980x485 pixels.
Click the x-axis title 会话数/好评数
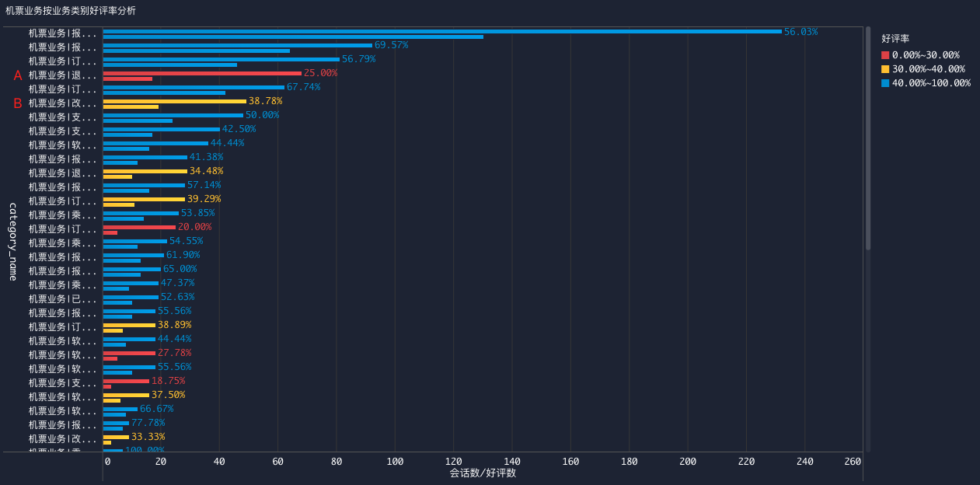tap(483, 473)
